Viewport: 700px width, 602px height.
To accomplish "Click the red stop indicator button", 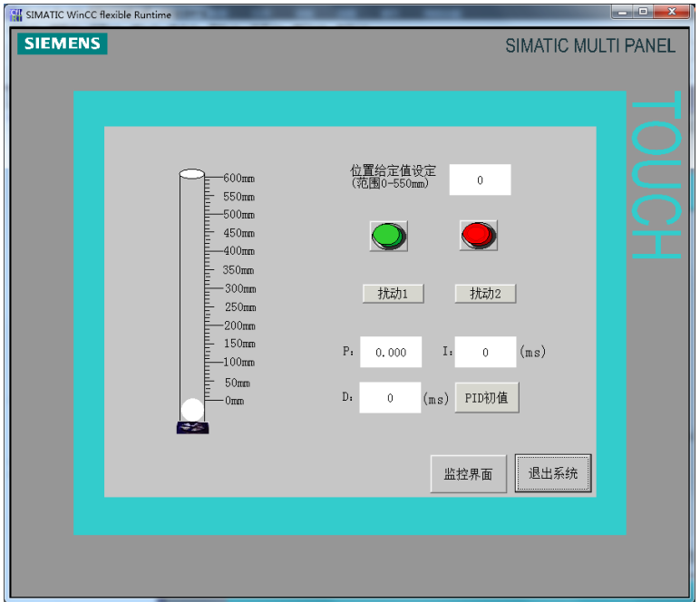I will click(479, 235).
